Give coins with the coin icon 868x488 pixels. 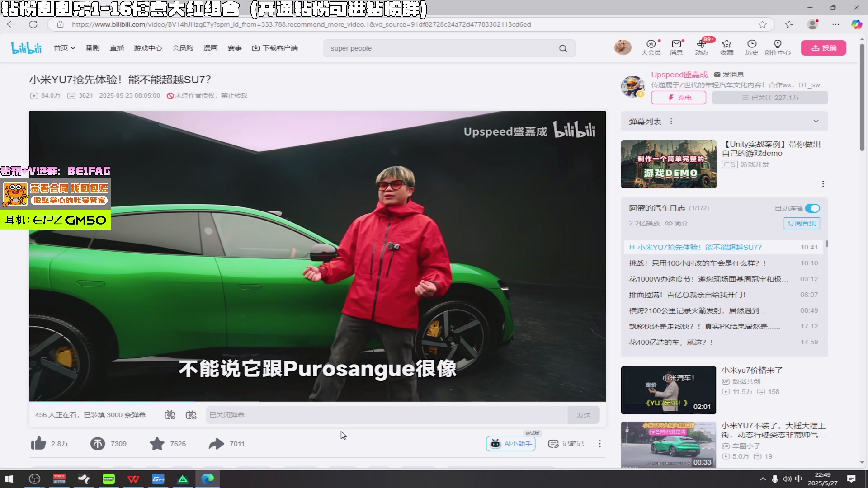tap(97, 444)
